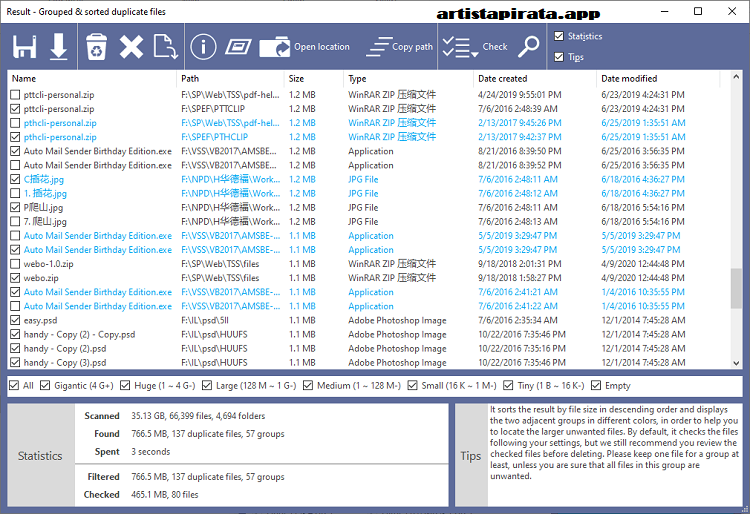Click the vertical scrollbar thumb
750x514 pixels.
(x=736, y=288)
